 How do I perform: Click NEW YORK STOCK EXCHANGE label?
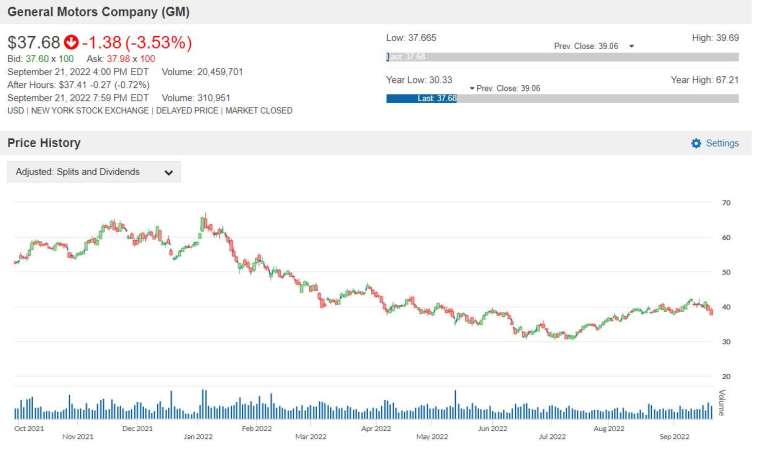(91, 112)
